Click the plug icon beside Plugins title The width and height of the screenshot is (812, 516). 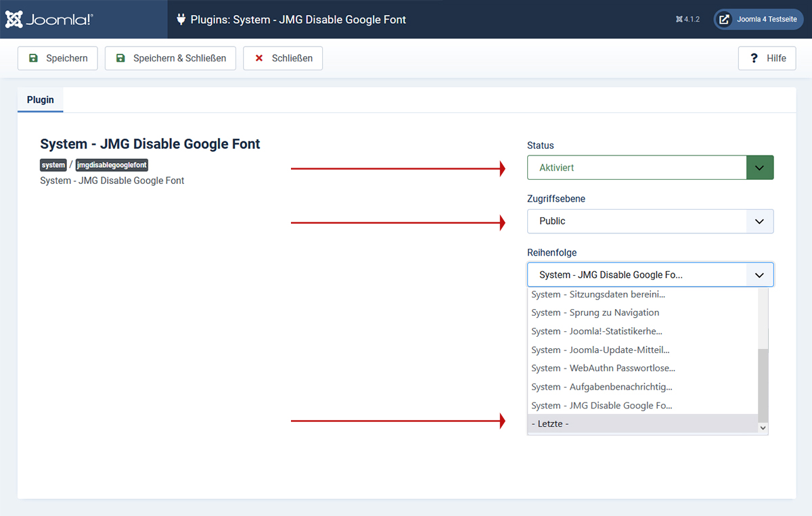click(181, 20)
